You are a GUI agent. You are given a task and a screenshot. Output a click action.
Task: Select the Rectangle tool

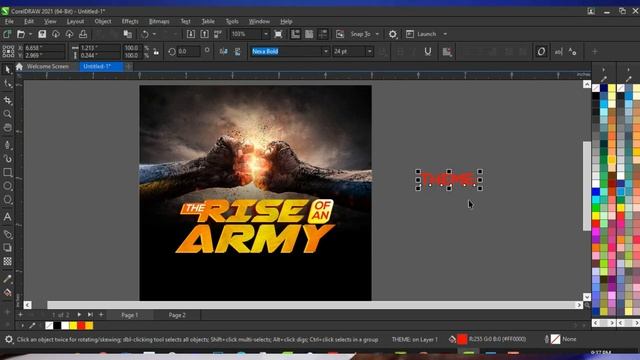pos(7,172)
